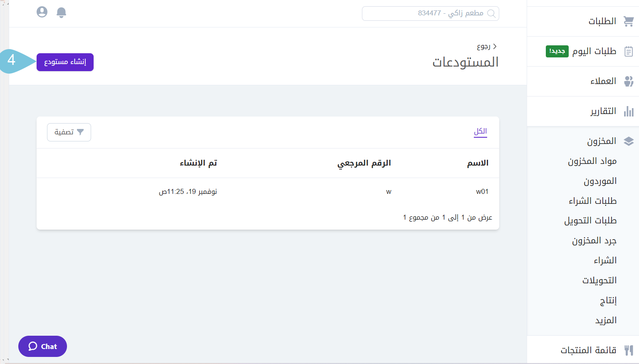Click the Today's Orders clipboard icon
This screenshot has width=639, height=364.
click(x=628, y=51)
